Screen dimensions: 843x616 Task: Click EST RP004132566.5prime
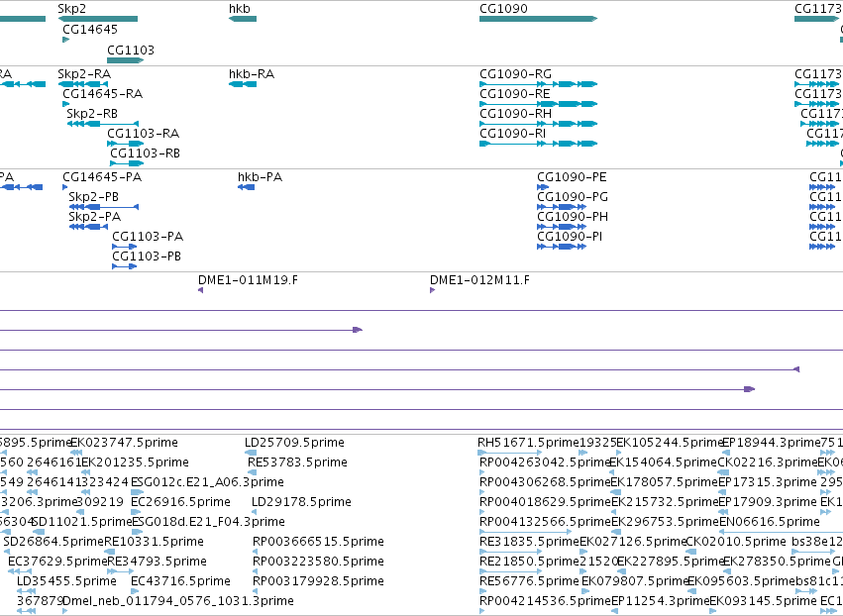pos(545,523)
